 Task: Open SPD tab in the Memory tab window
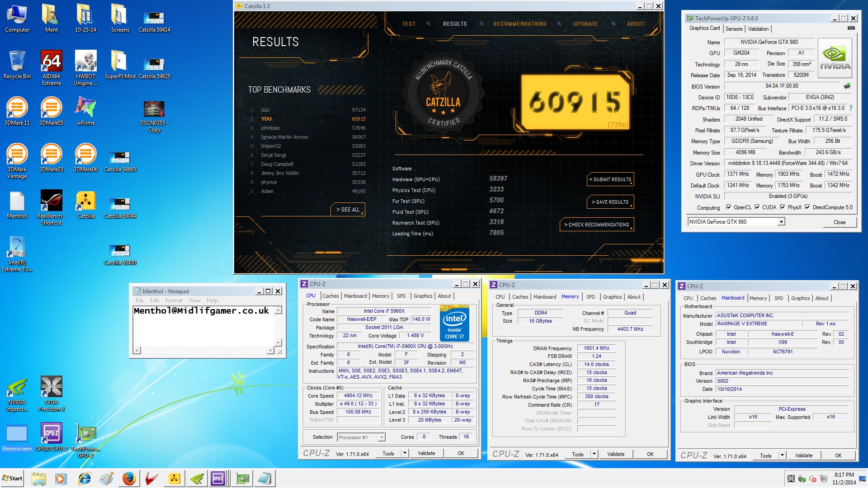[590, 297]
